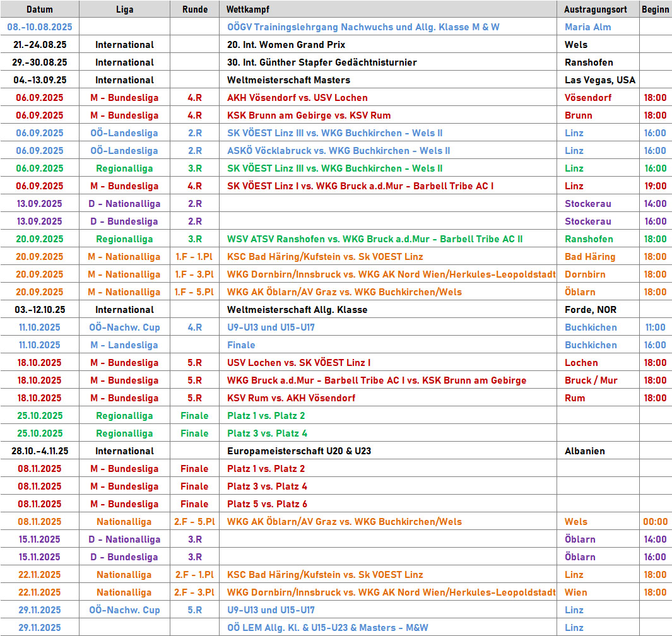The width and height of the screenshot is (672, 636).
Task: Select U9-U13 und U15-U17 on 29.11.2025
Action: coord(271,610)
